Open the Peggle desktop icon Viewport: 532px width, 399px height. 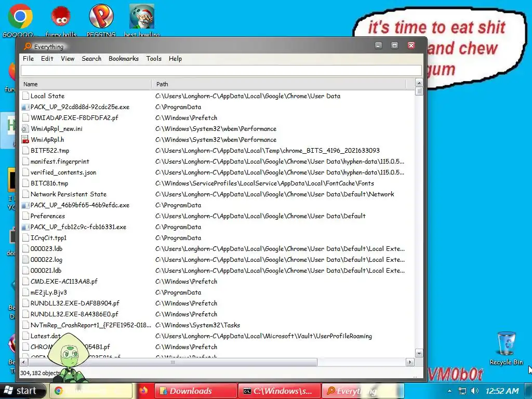coord(101,16)
